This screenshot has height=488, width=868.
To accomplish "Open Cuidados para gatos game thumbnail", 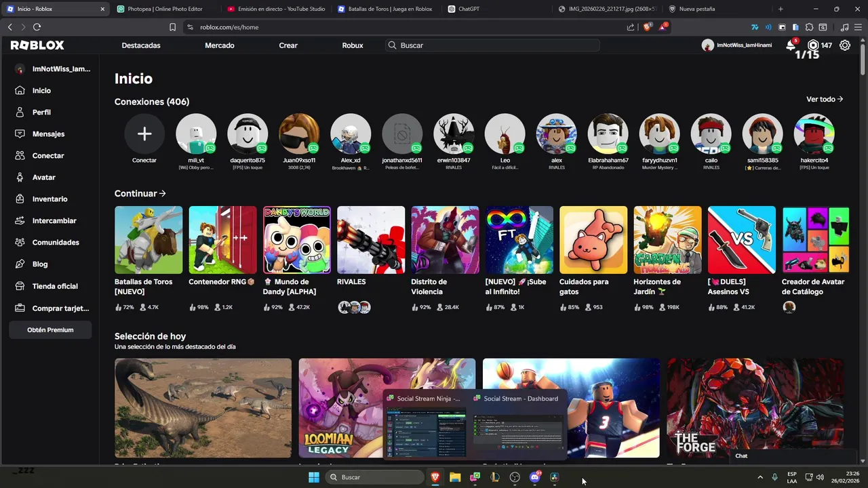I will [x=593, y=240].
